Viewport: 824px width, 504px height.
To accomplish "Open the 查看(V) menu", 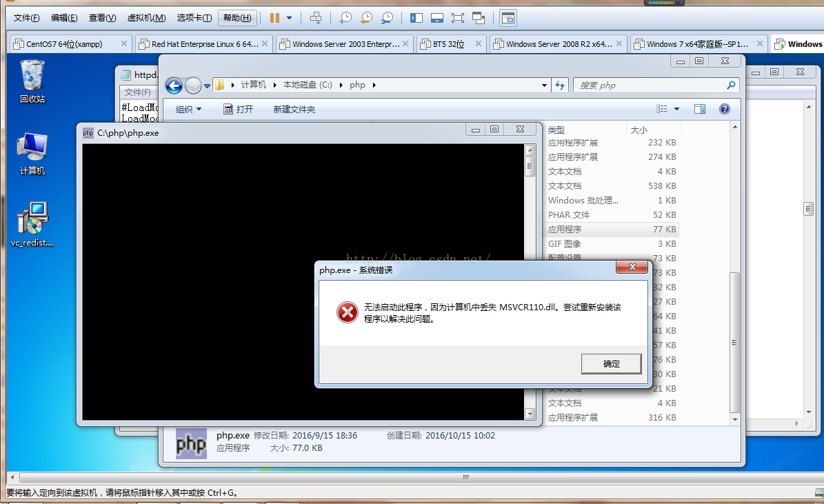I will [102, 18].
